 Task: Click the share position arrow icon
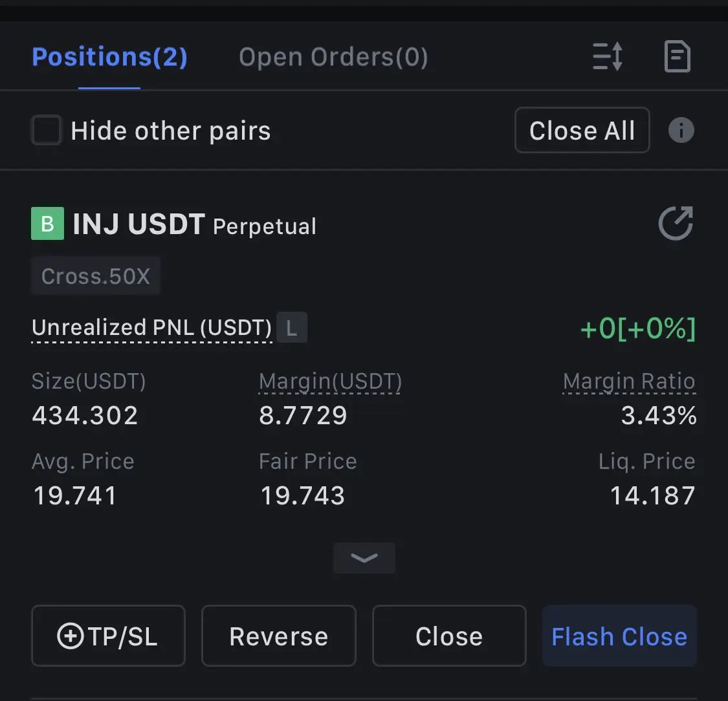click(676, 223)
